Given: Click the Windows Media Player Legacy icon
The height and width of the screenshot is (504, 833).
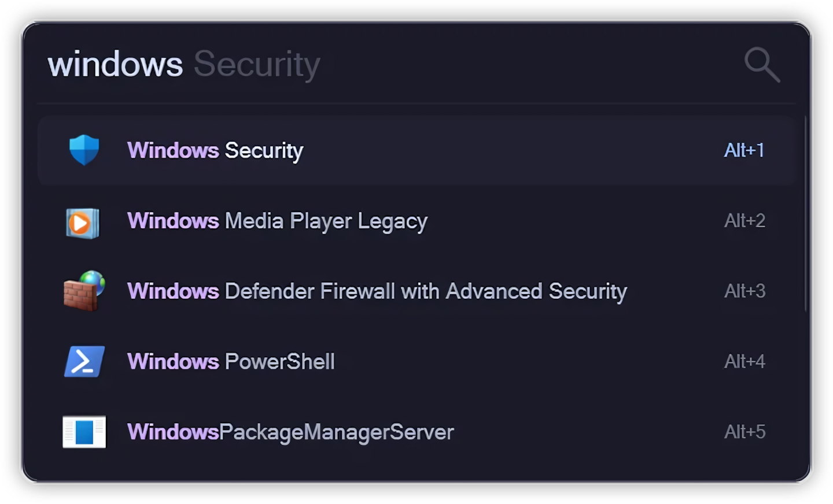Looking at the screenshot, I should pos(83,222).
